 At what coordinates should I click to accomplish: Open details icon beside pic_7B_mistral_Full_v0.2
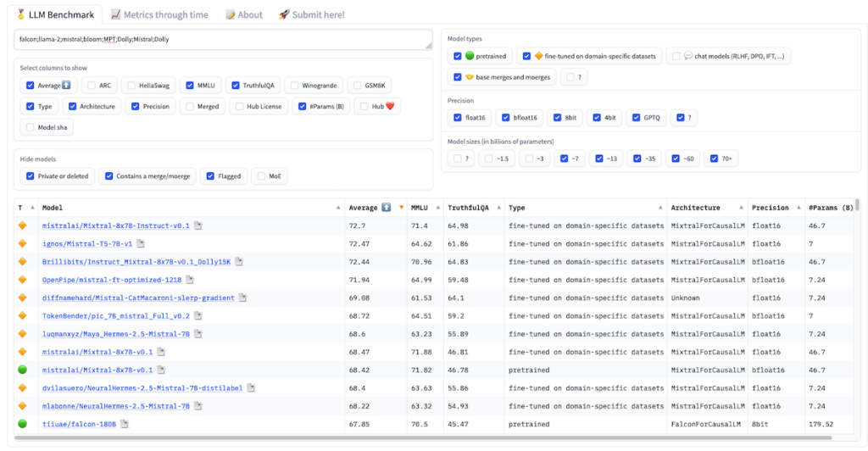pyautogui.click(x=198, y=316)
